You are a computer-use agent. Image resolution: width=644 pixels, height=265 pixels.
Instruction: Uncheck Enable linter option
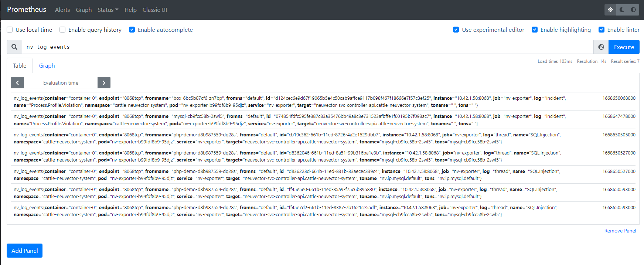[602, 30]
